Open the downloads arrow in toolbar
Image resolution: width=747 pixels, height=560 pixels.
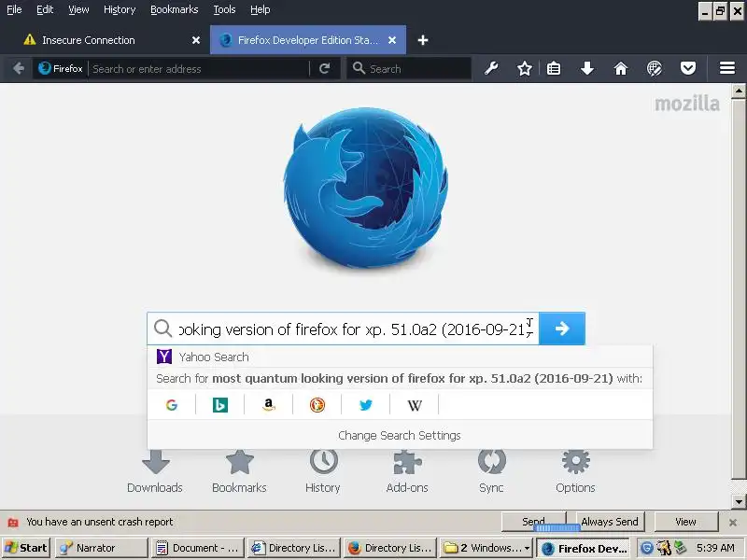[x=587, y=68]
